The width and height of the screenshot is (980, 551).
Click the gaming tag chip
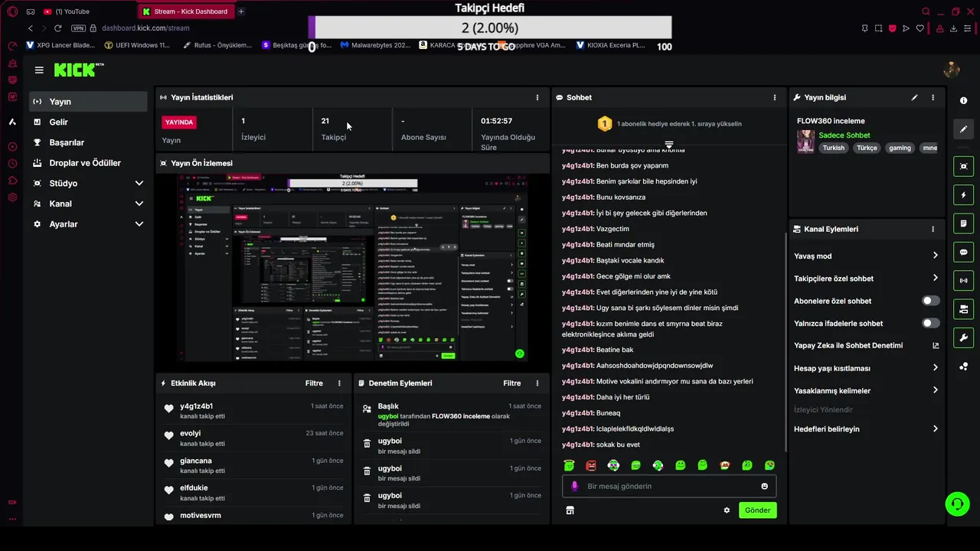pyautogui.click(x=900, y=148)
